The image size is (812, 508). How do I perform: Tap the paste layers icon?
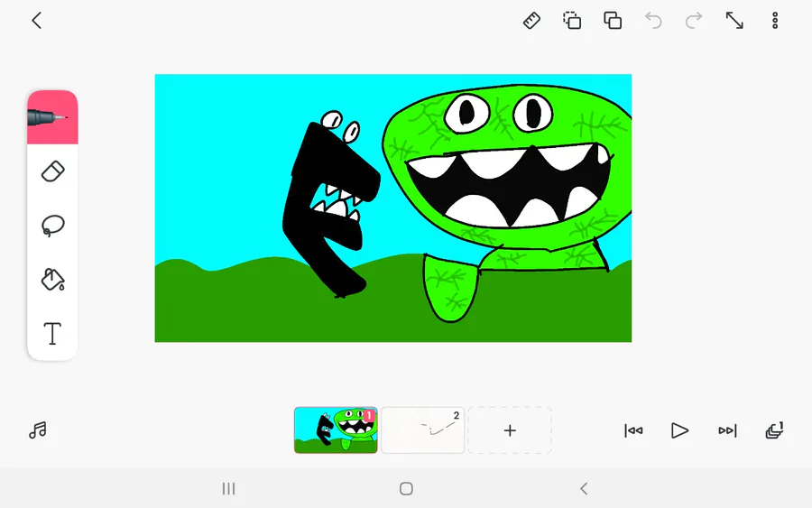click(x=613, y=21)
